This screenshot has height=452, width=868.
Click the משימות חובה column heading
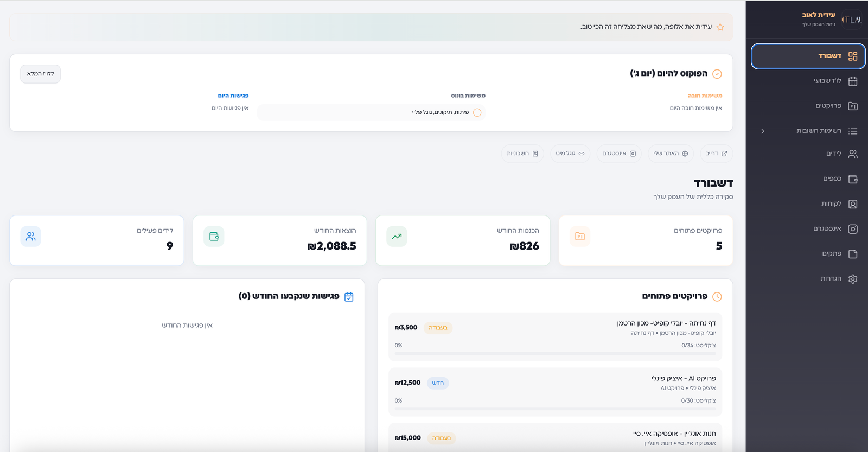tap(705, 96)
